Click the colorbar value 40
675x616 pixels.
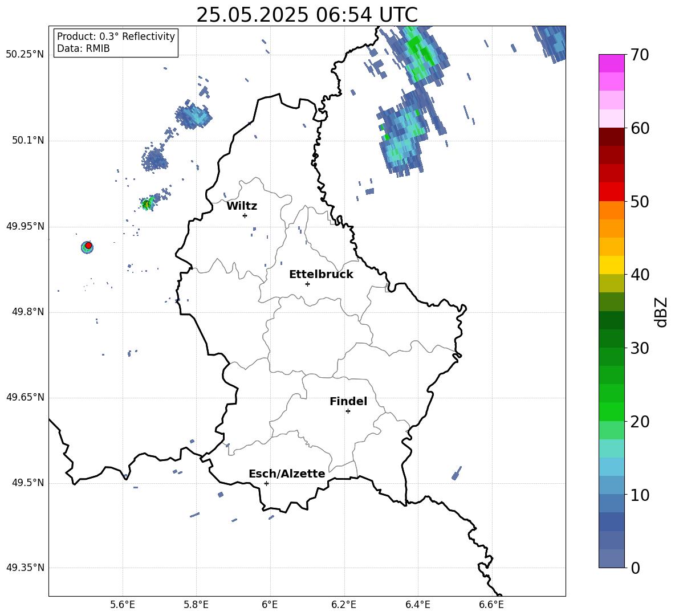coord(640,275)
